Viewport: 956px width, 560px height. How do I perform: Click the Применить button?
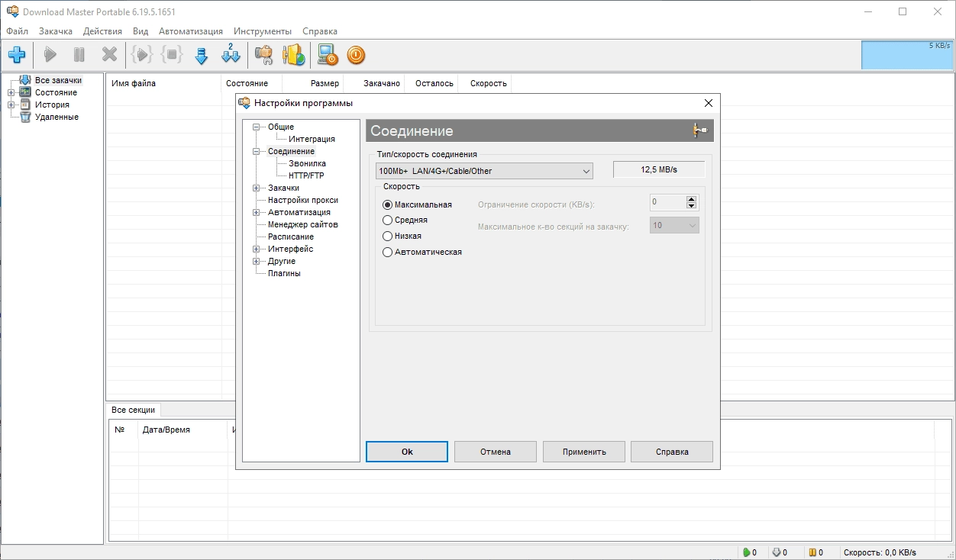click(584, 452)
